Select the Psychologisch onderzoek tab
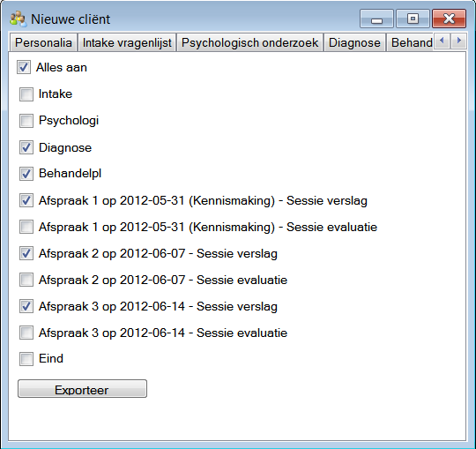This screenshot has width=476, height=449. 249,42
